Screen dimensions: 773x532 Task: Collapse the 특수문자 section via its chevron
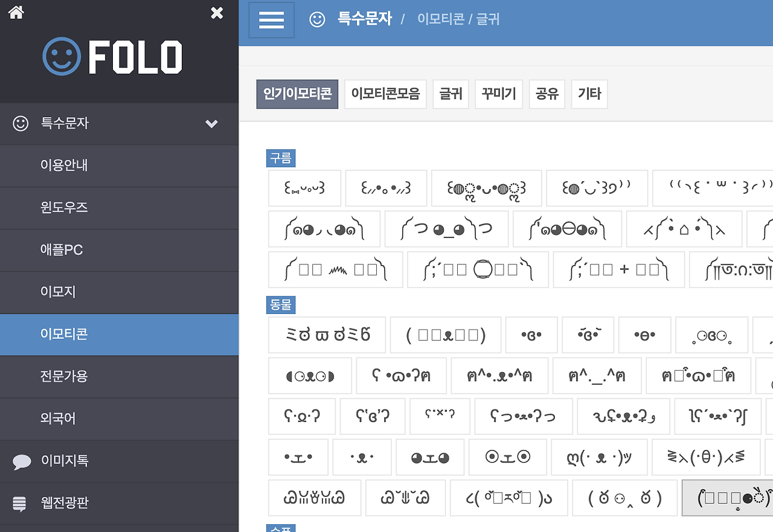pyautogui.click(x=211, y=124)
